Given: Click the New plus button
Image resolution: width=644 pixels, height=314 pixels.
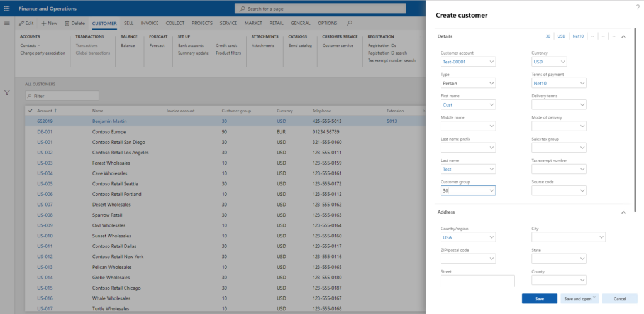Looking at the screenshot, I should (x=49, y=23).
